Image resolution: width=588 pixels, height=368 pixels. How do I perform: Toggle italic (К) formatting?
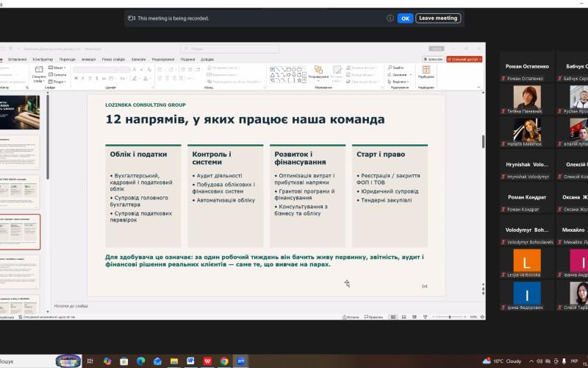tap(83, 78)
